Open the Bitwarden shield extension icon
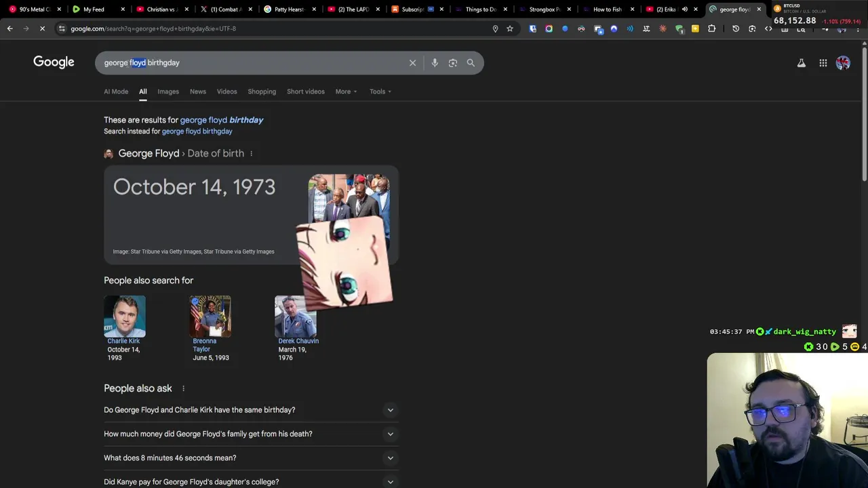This screenshot has width=868, height=488. (532, 28)
